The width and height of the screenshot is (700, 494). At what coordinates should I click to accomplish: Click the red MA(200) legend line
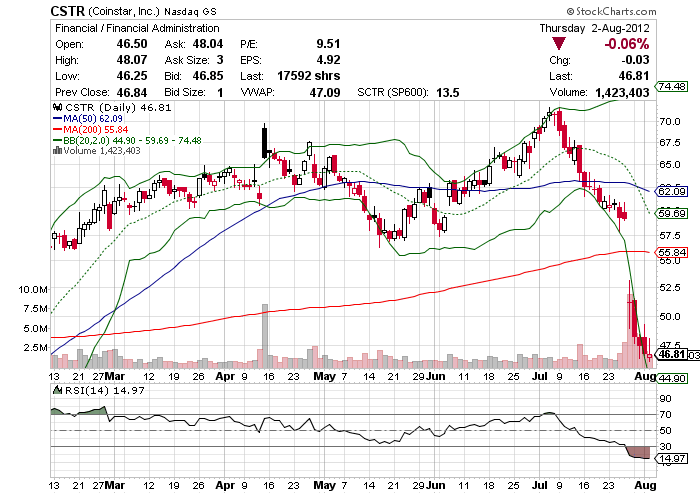click(58, 130)
